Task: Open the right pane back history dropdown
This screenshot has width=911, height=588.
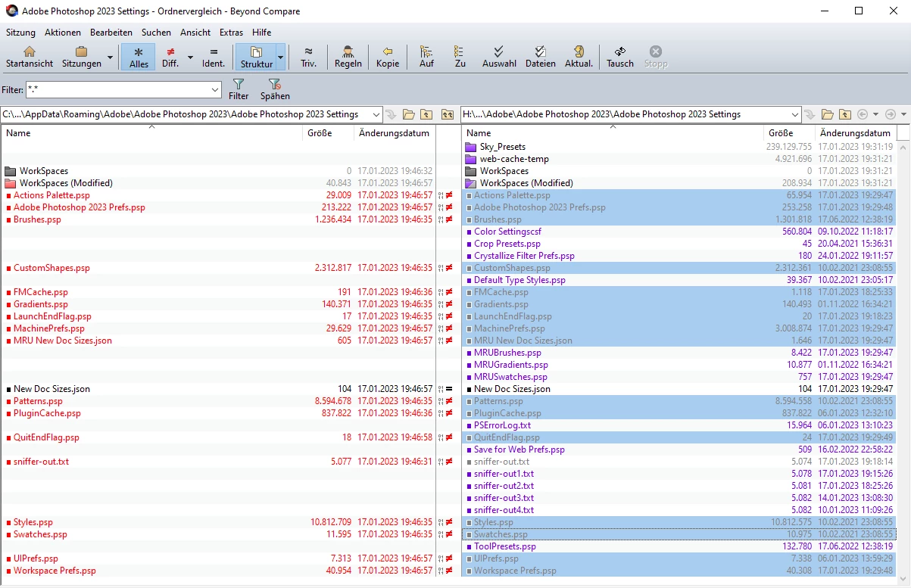Action: (875, 114)
